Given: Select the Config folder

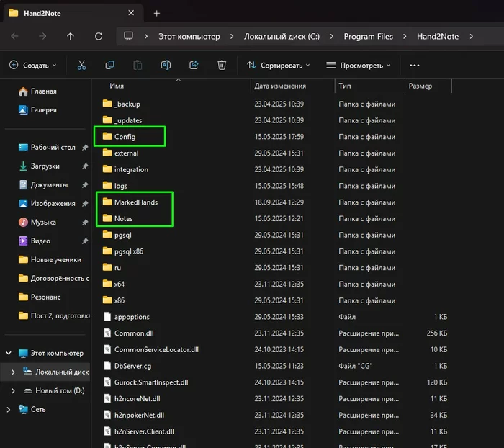Looking at the screenshot, I should pos(125,137).
